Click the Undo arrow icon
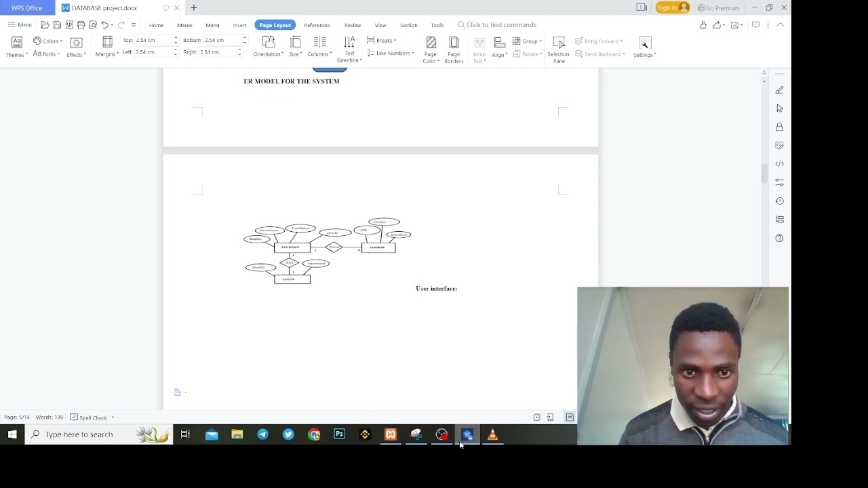This screenshot has width=868, height=488. 104,25
